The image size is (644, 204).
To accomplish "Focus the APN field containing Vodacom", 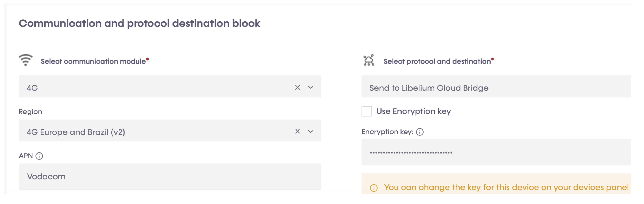I will pyautogui.click(x=169, y=177).
